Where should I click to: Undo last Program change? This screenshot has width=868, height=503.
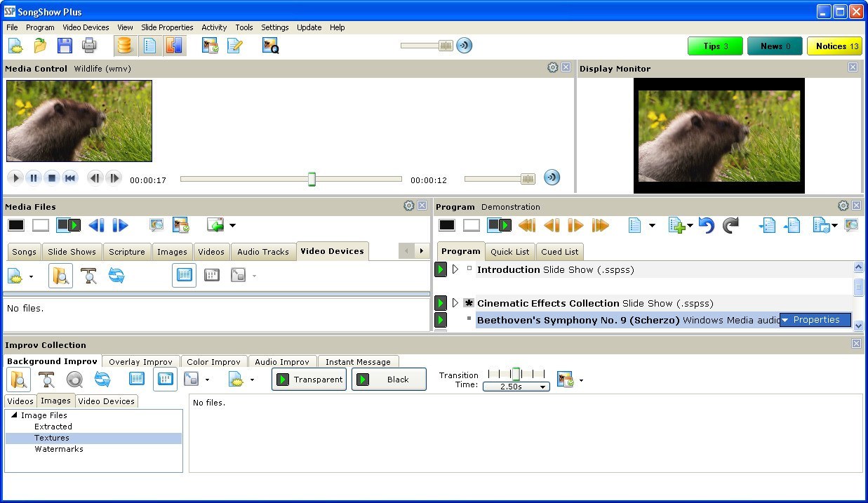pyautogui.click(x=707, y=225)
